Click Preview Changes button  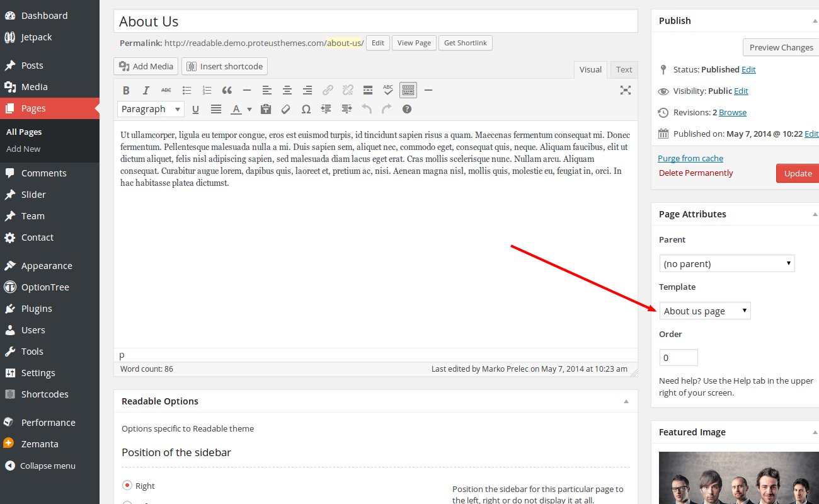click(x=781, y=47)
